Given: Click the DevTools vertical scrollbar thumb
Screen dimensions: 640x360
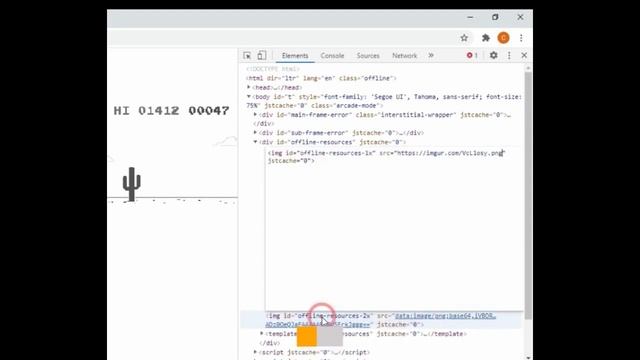Looking at the screenshot, I should 528,196.
